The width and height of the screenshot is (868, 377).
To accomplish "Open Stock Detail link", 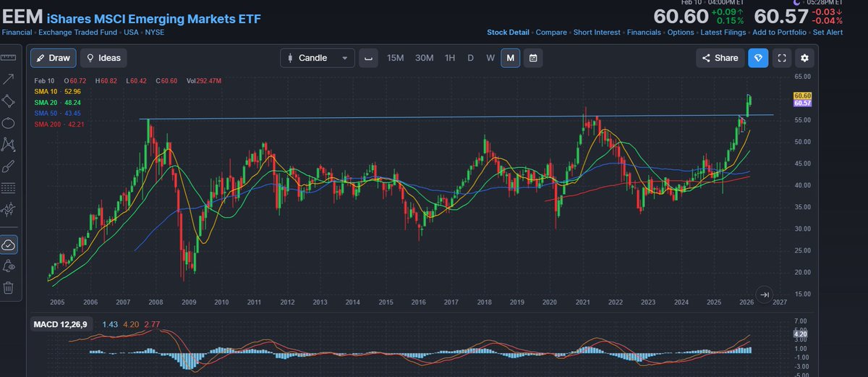I will [509, 32].
